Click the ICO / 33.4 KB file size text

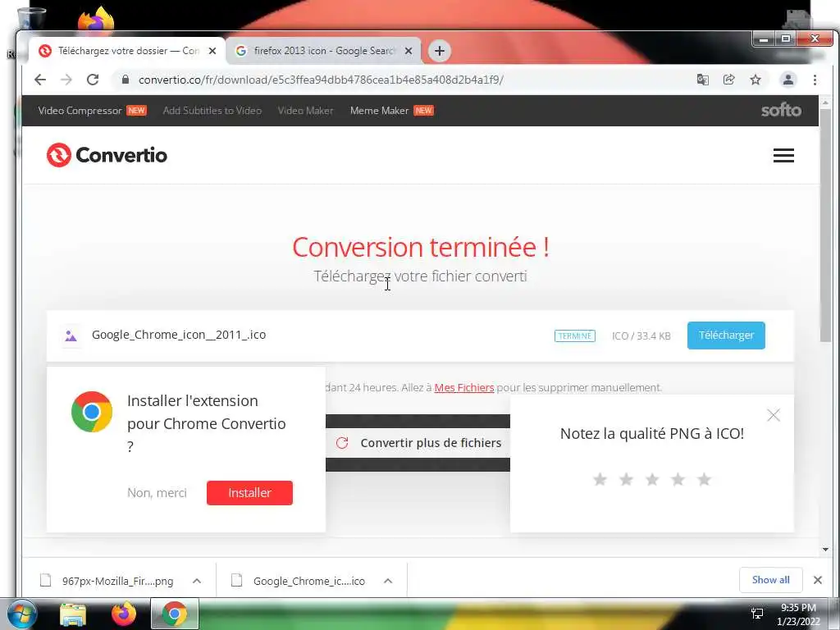point(641,336)
